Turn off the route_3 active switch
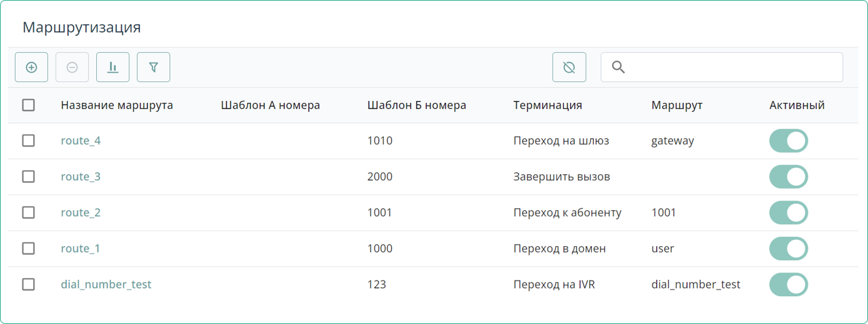 pos(788,177)
